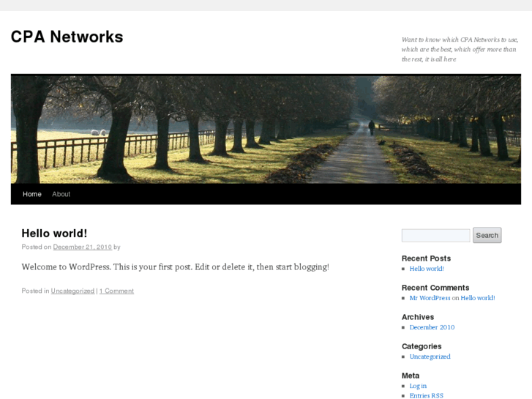Open Uncategorized under Categories
The image size is (532, 399).
pyautogui.click(x=430, y=357)
